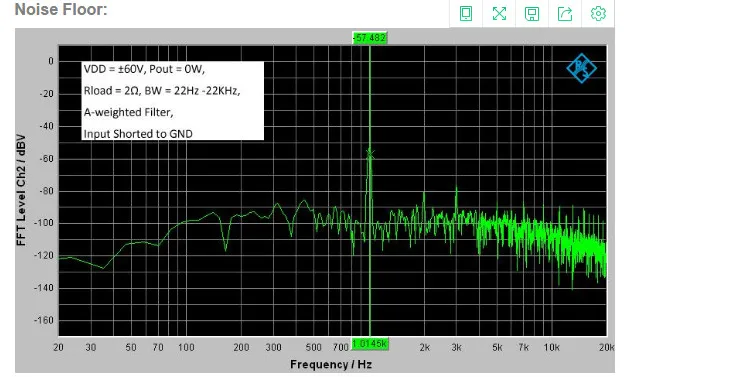
Task: Click the 2k frequency tick label
Action: click(x=424, y=347)
